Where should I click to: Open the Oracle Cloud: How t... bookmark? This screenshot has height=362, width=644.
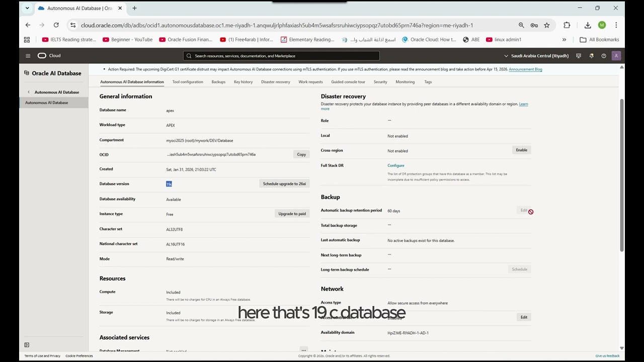[x=429, y=40]
